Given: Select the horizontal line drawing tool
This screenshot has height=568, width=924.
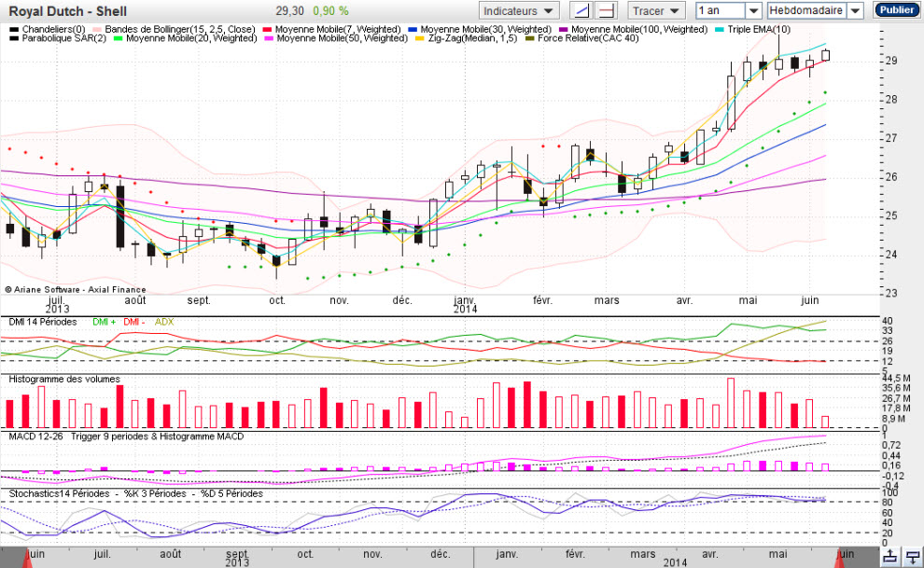Looking at the screenshot, I should click(606, 10).
